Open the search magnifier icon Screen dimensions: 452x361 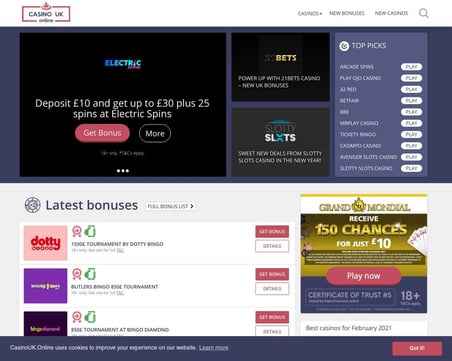coord(424,13)
